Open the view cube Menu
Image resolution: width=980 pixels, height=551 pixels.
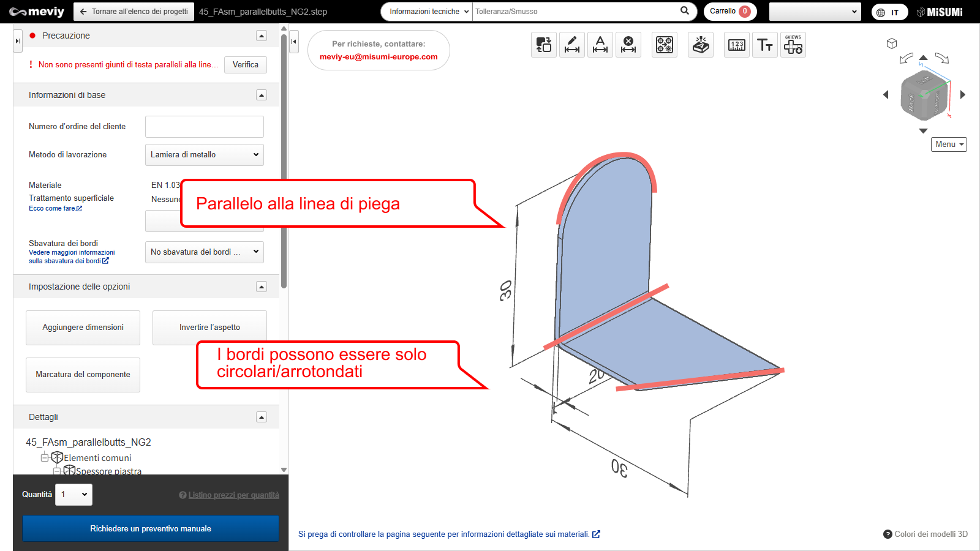click(x=949, y=144)
